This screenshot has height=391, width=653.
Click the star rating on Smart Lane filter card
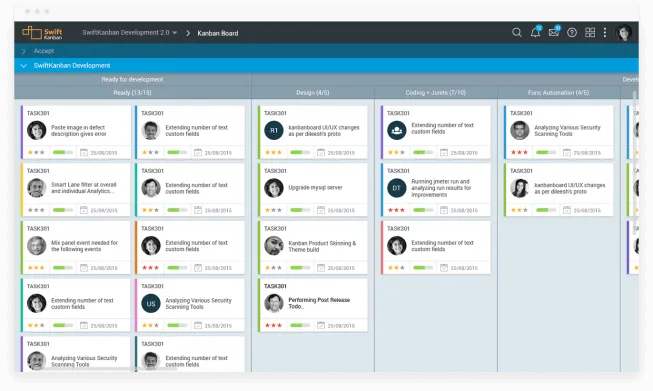tap(36, 210)
